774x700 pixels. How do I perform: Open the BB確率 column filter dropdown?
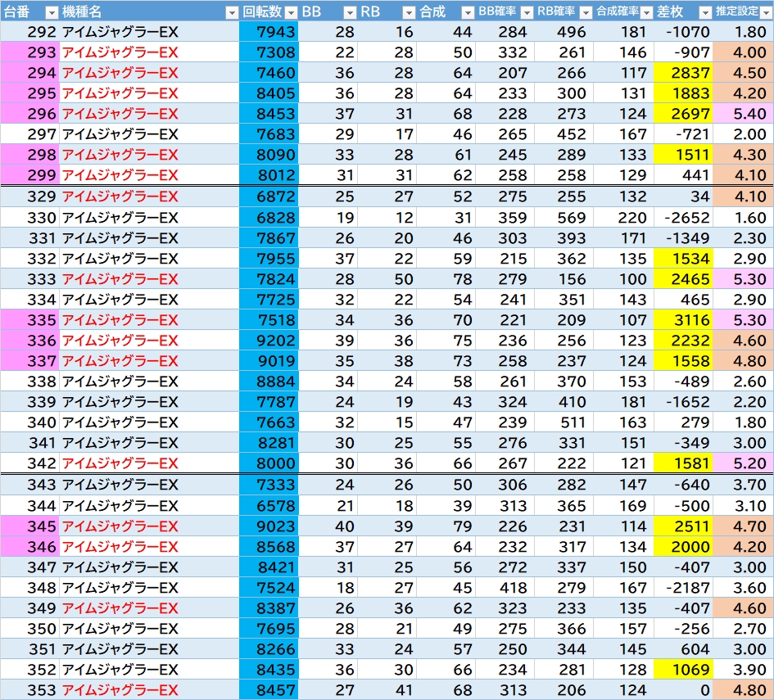coord(527,13)
